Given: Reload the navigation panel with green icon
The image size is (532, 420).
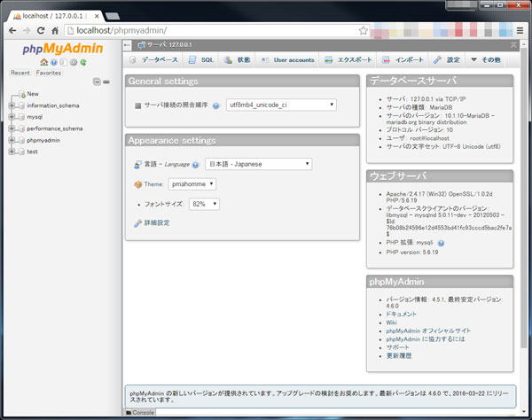Looking at the screenshot, I should (83, 62).
